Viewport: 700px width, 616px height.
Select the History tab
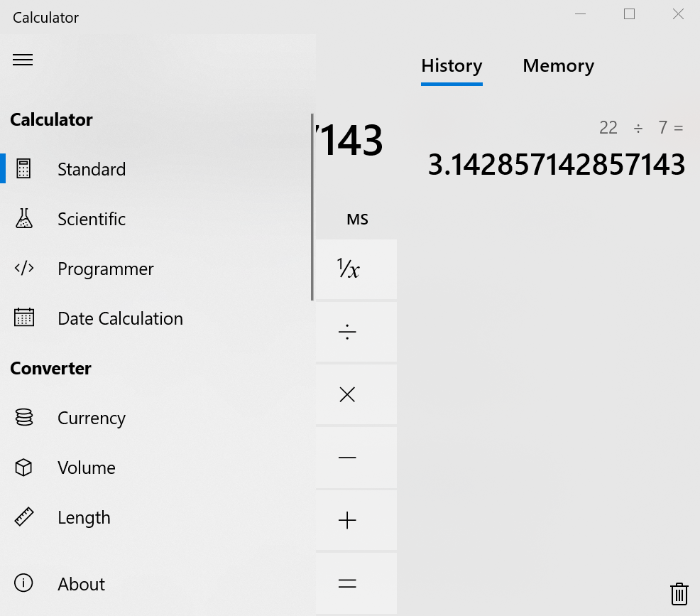point(452,65)
